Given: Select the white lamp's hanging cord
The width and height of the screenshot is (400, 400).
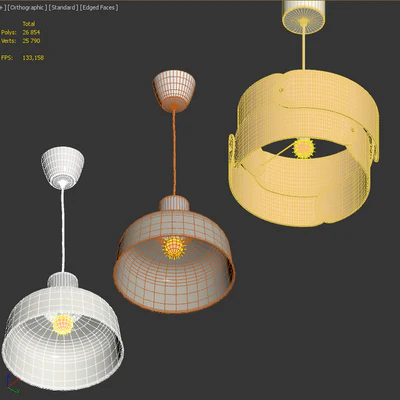Looking at the screenshot, I should pyautogui.click(x=63, y=231).
